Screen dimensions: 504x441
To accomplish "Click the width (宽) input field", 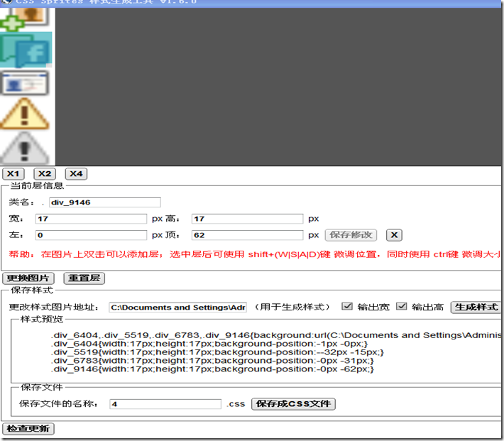I will pyautogui.click(x=91, y=219).
